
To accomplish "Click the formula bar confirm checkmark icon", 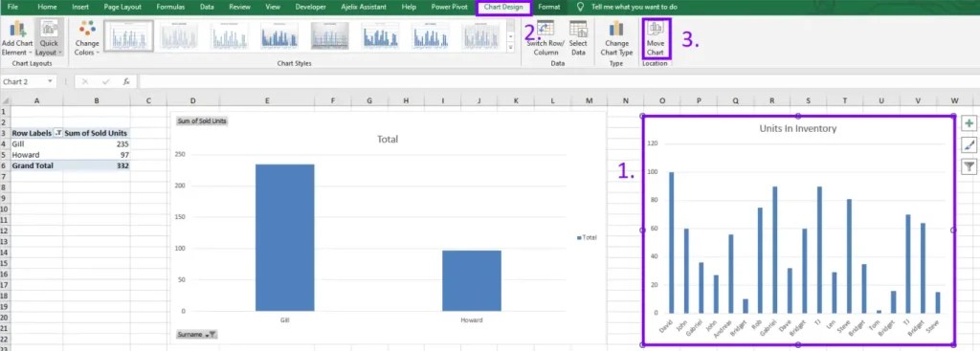I will 105,82.
